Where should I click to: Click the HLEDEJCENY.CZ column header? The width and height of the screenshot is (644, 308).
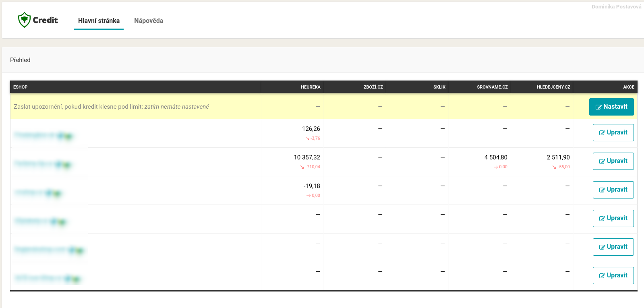pyautogui.click(x=553, y=87)
